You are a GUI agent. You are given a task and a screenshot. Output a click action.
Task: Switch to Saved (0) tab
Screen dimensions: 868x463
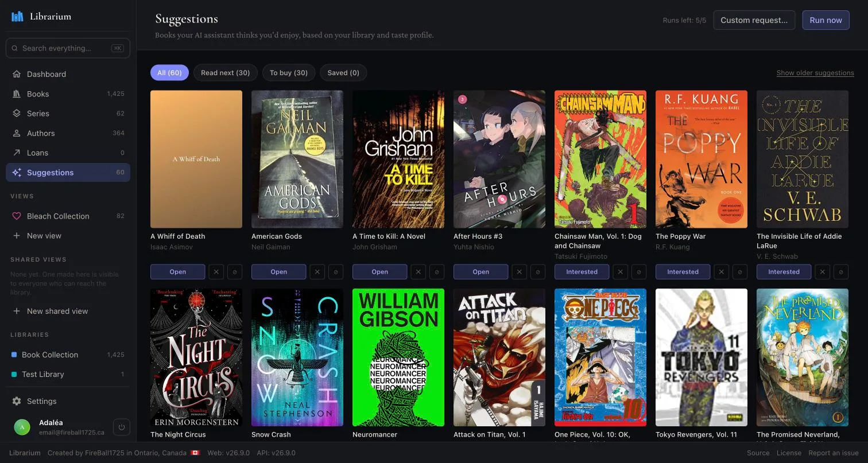343,72
